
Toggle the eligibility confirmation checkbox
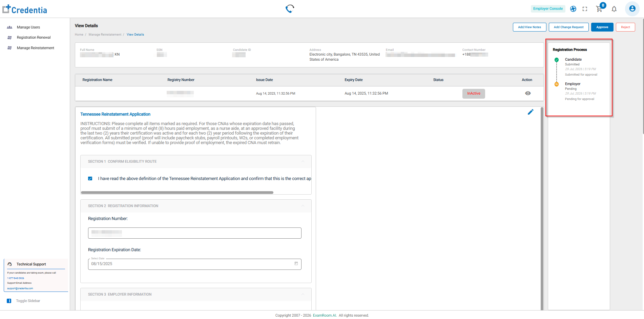90,179
